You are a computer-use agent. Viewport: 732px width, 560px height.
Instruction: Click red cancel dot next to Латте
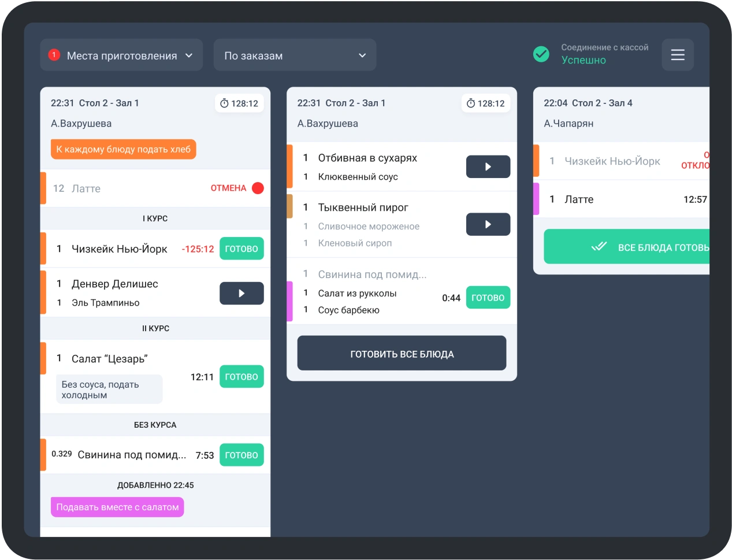click(258, 188)
